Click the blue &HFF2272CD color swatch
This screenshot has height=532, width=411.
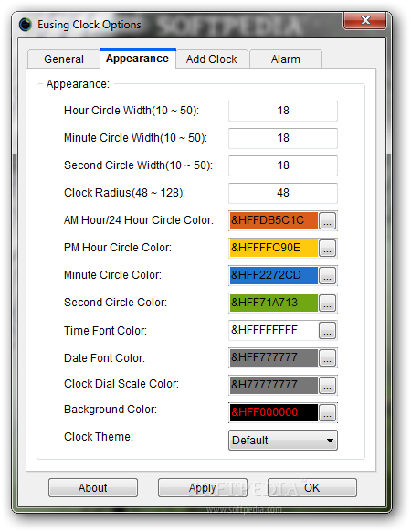[x=274, y=275]
